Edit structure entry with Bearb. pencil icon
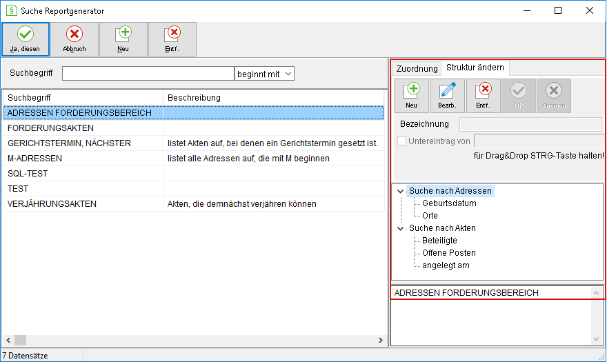Screen dimensions: 607x364 point(448,96)
